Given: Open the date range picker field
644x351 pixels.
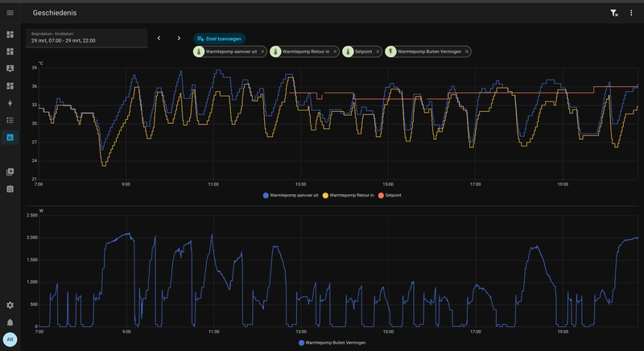Looking at the screenshot, I should [86, 38].
